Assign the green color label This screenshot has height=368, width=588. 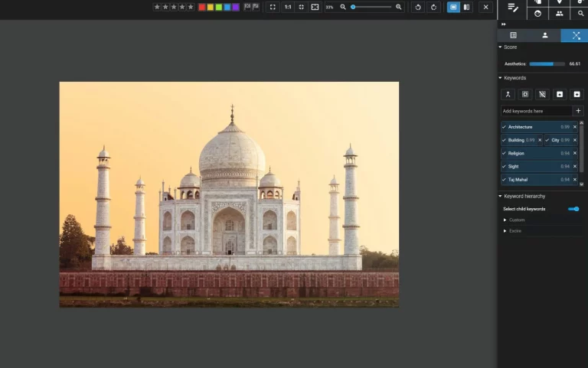pyautogui.click(x=219, y=7)
